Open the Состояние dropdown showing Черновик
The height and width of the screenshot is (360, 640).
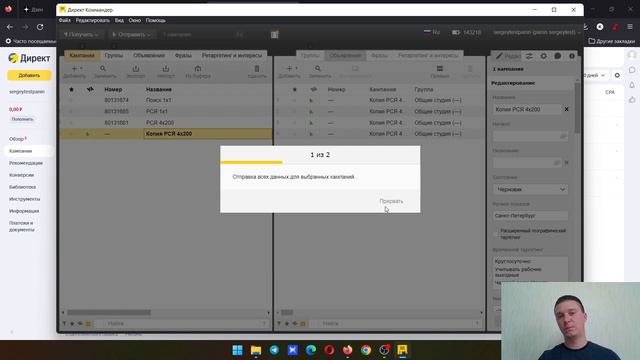530,189
